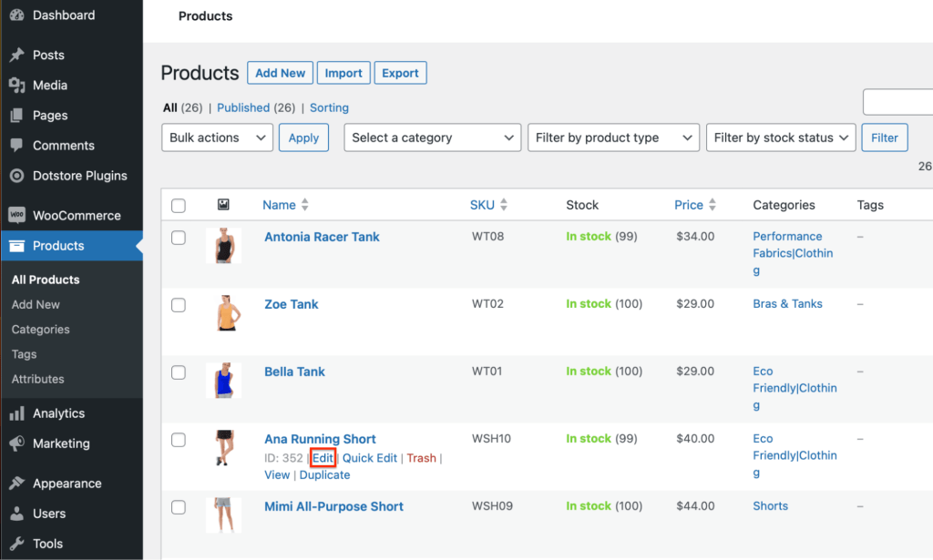Select Attributes in the Products submenu
The height and width of the screenshot is (560, 933).
pyautogui.click(x=38, y=379)
